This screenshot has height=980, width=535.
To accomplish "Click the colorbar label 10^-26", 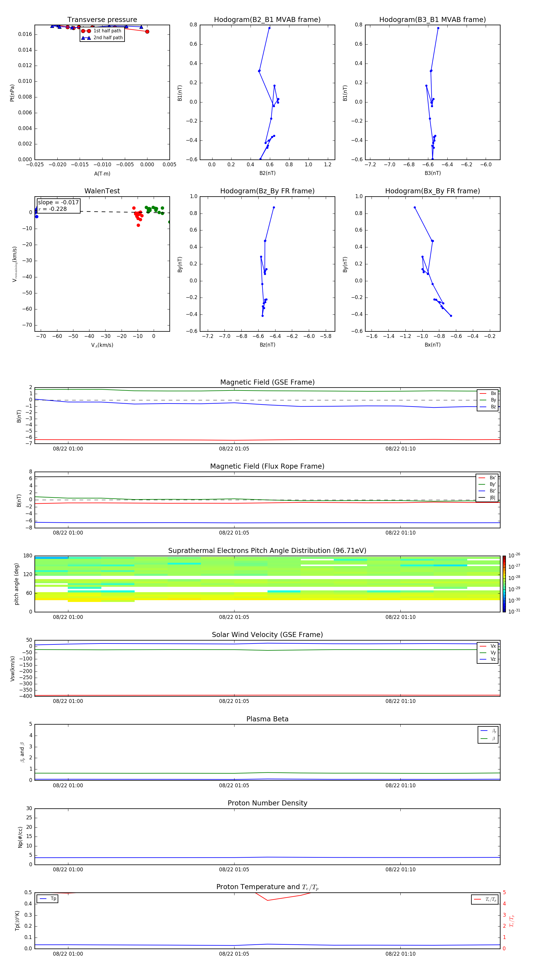I will [x=514, y=556].
